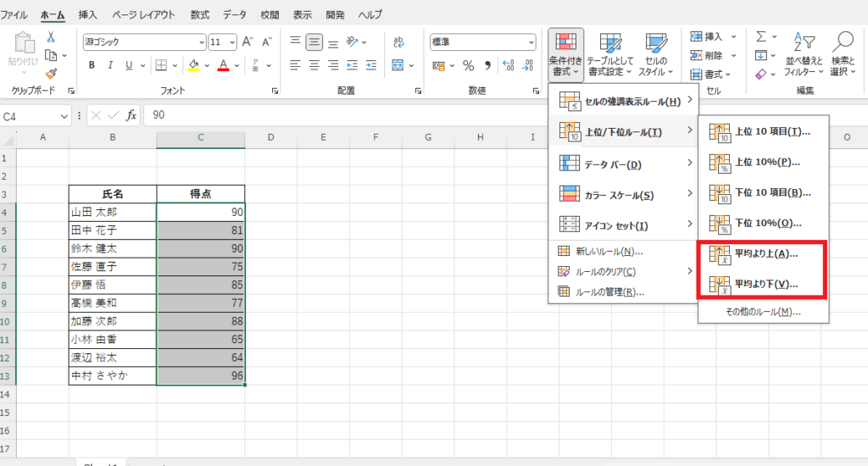Image resolution: width=868 pixels, height=466 pixels.
Task: Click the fill down icon
Action: coord(761,55)
